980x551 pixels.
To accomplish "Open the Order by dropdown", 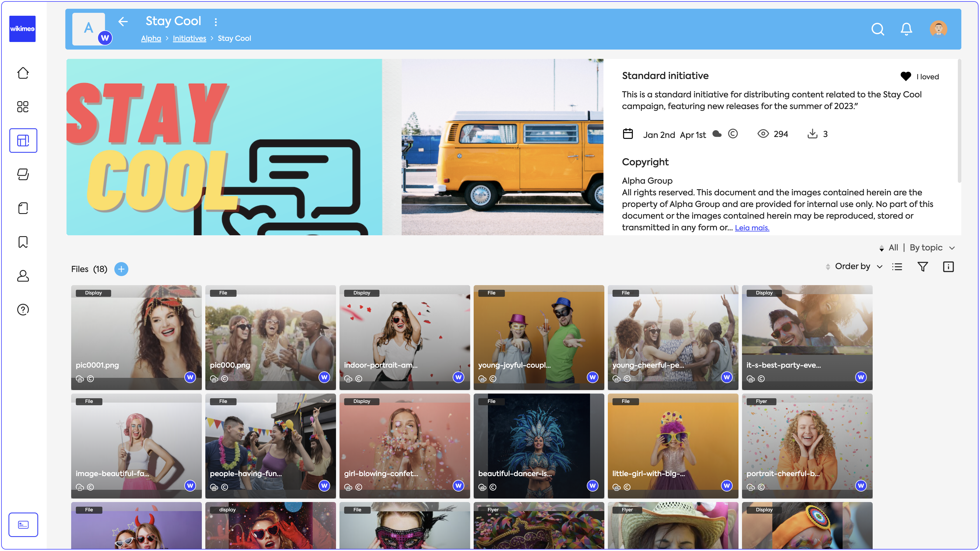I will click(x=858, y=266).
